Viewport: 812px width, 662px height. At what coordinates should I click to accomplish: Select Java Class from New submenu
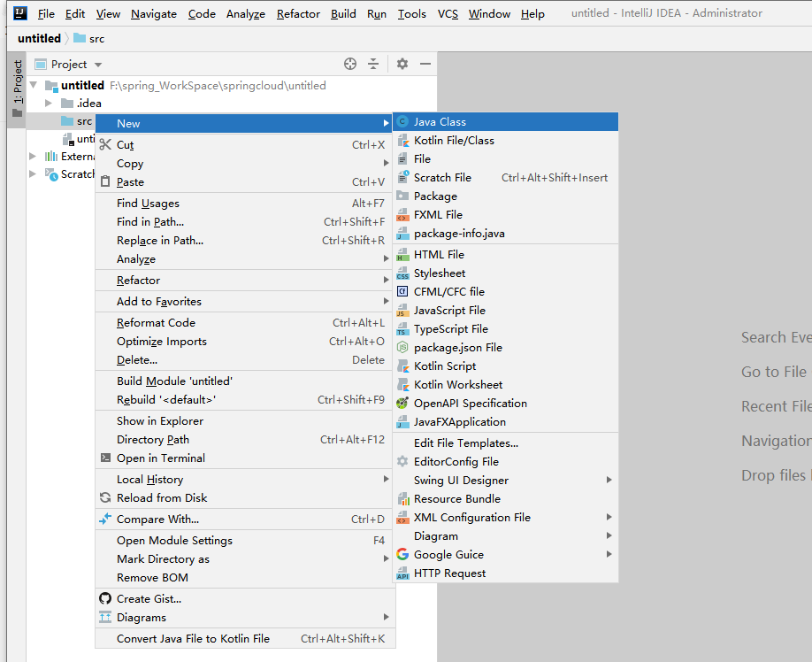(440, 122)
